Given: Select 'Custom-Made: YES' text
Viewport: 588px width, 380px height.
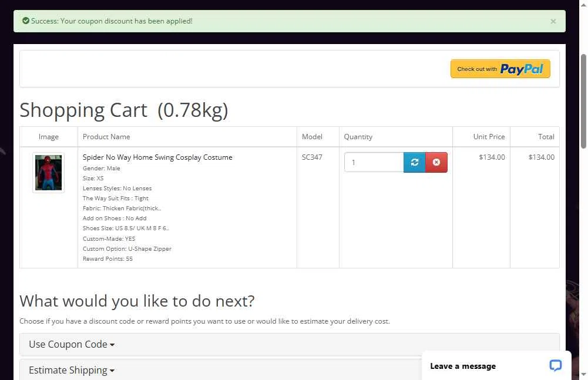Looking at the screenshot, I should (x=109, y=238).
